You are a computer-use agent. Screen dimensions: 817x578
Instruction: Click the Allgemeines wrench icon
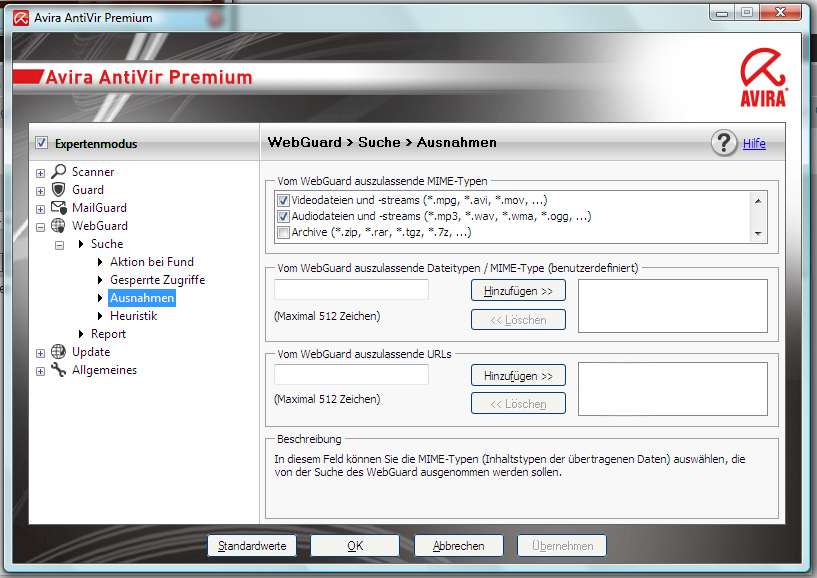point(59,370)
